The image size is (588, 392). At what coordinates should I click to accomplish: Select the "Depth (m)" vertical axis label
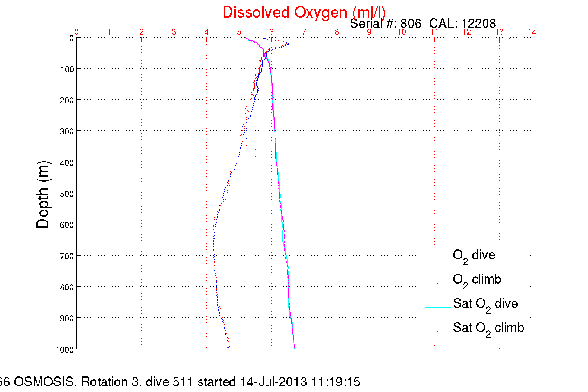click(43, 195)
